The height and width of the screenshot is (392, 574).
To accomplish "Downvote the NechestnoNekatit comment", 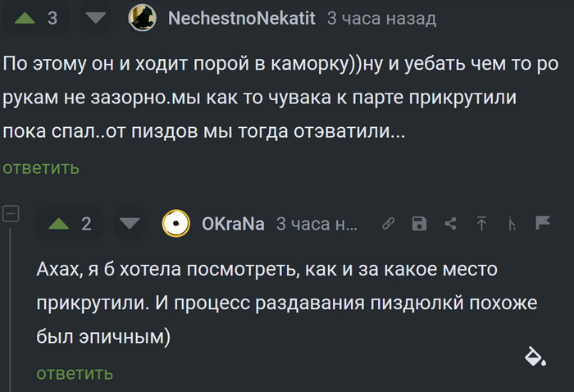I will 96,18.
